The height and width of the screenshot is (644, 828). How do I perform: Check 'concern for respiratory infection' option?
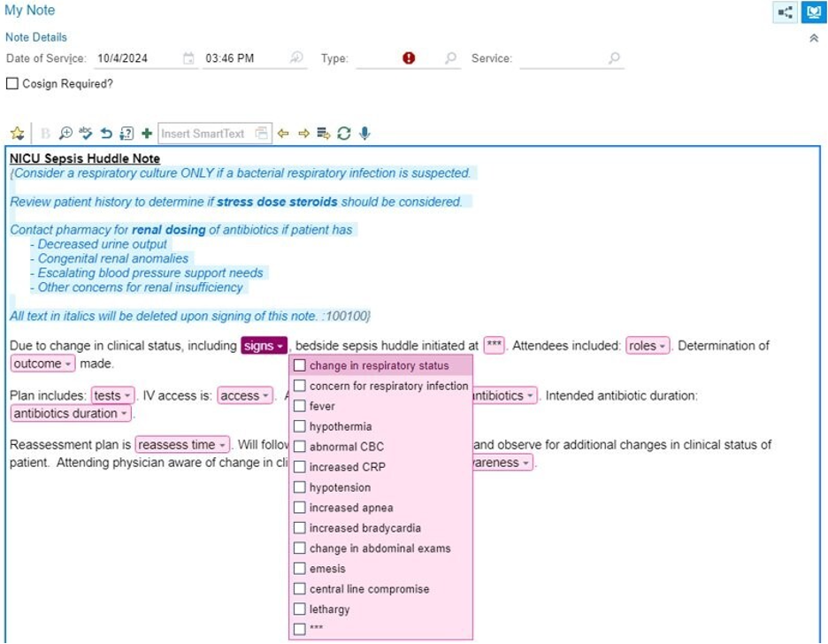point(299,386)
